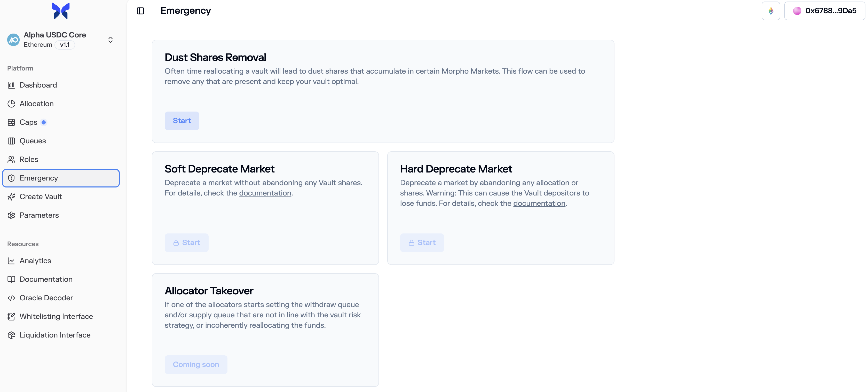The width and height of the screenshot is (868, 392).
Task: Select Analytics in Resources
Action: 35,261
